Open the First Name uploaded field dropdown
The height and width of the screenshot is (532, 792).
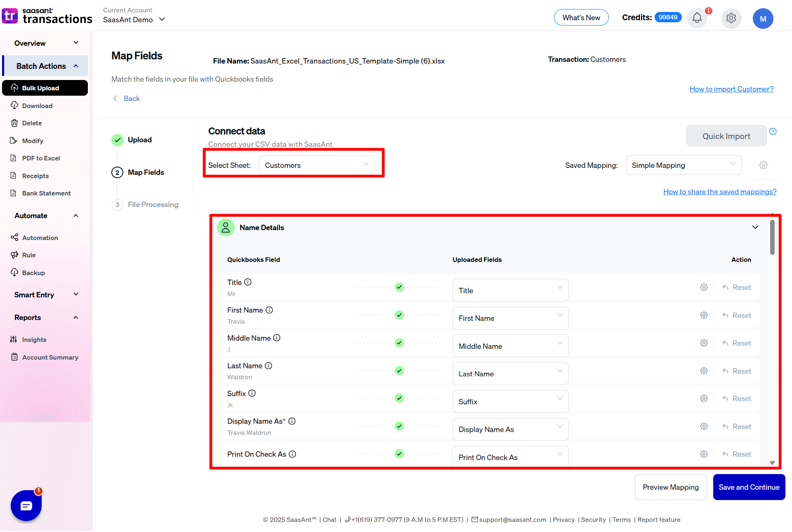coord(510,318)
